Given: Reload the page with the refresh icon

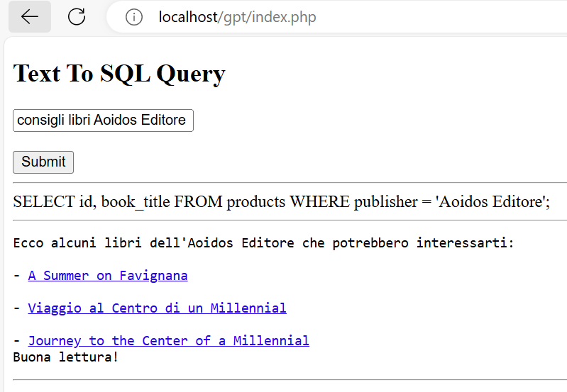Looking at the screenshot, I should (77, 17).
